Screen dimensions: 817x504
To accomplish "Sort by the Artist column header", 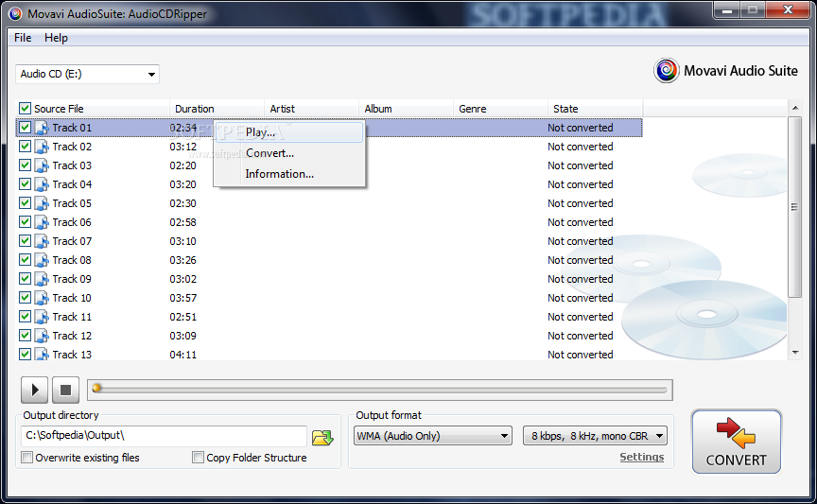I will (312, 109).
